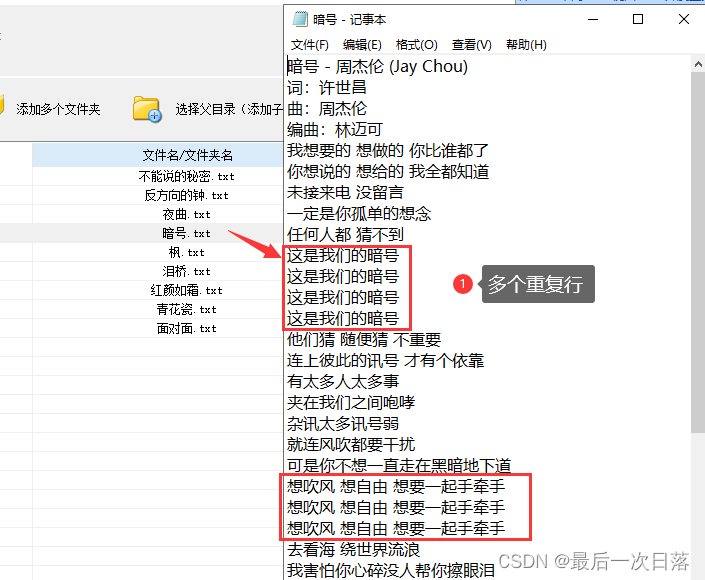The height and width of the screenshot is (580, 705).
Task: Click the line 可是你不想一直走在黑暗地下道
Action: 399,465
